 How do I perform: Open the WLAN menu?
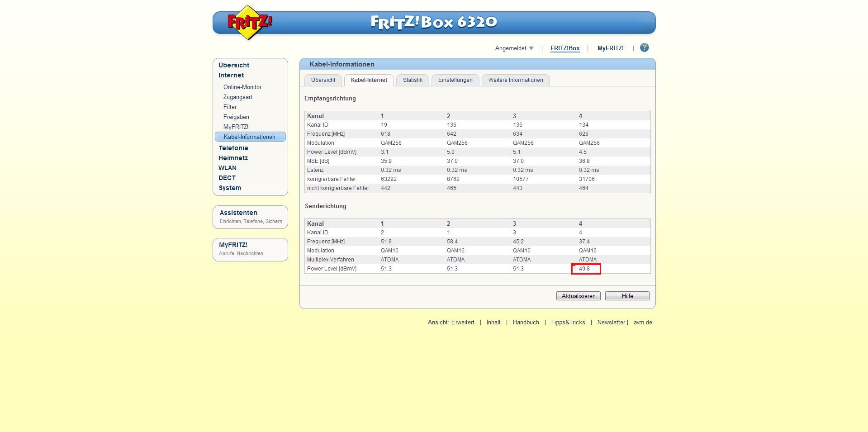tap(228, 168)
